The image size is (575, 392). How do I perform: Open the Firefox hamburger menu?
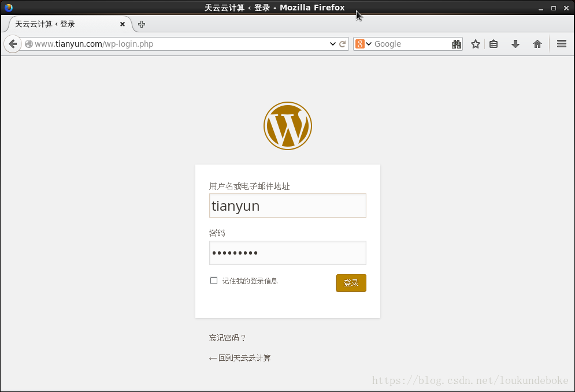point(562,44)
